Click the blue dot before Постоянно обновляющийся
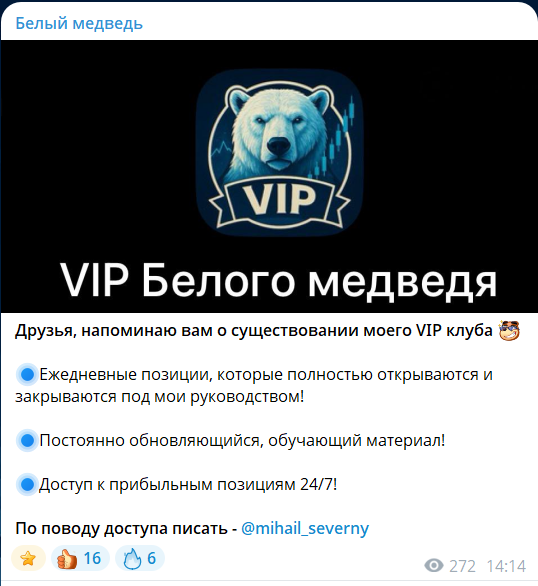Screen dimensions: 538x586 27,441
